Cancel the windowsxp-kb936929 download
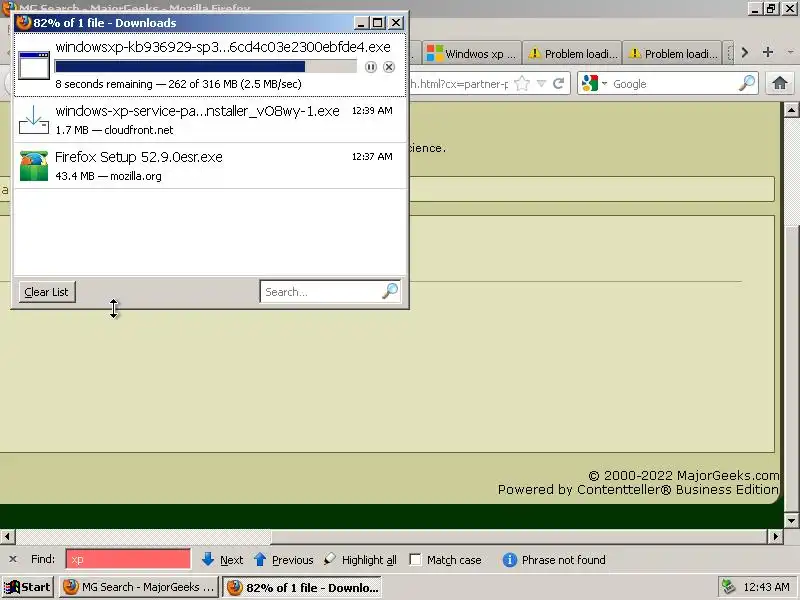 click(389, 67)
